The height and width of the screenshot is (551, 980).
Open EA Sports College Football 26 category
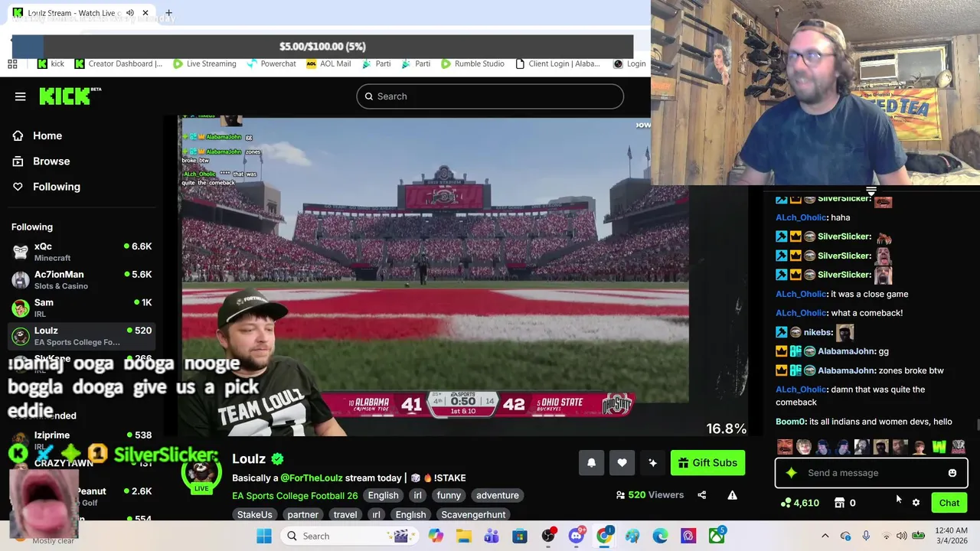pyautogui.click(x=295, y=495)
